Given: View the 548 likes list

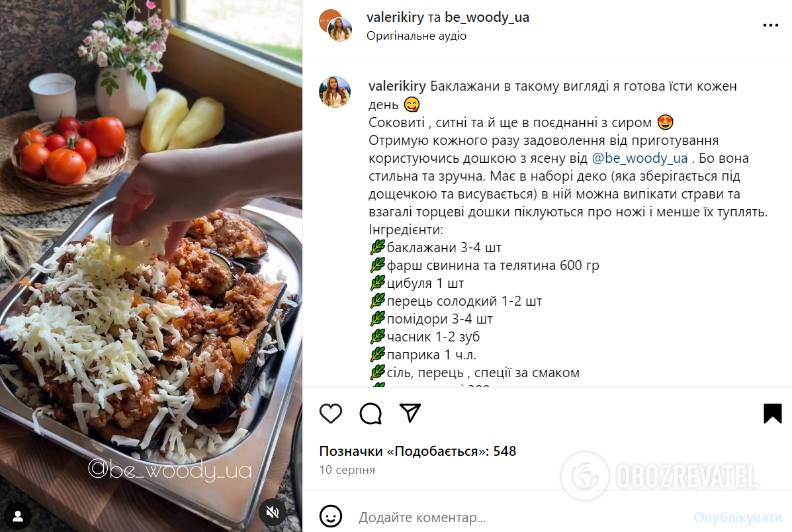Looking at the screenshot, I should [x=418, y=451].
